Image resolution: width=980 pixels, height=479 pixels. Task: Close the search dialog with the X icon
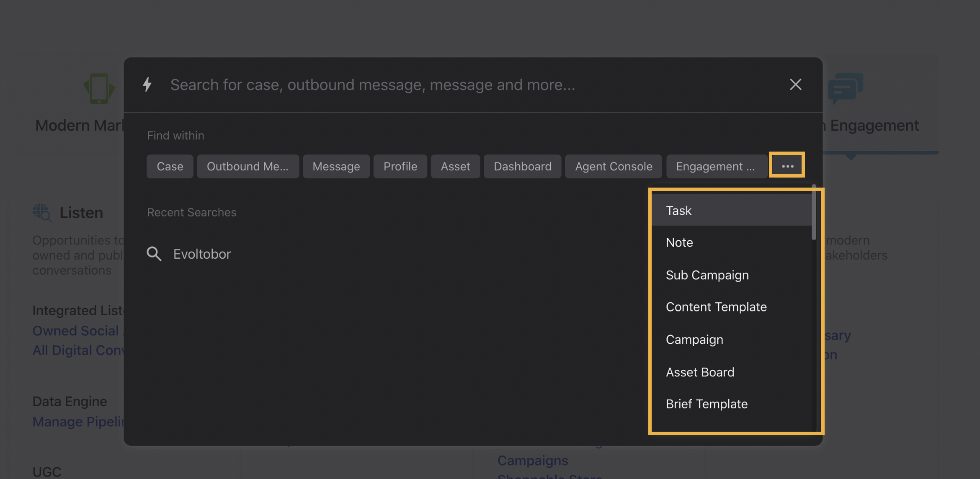click(795, 84)
